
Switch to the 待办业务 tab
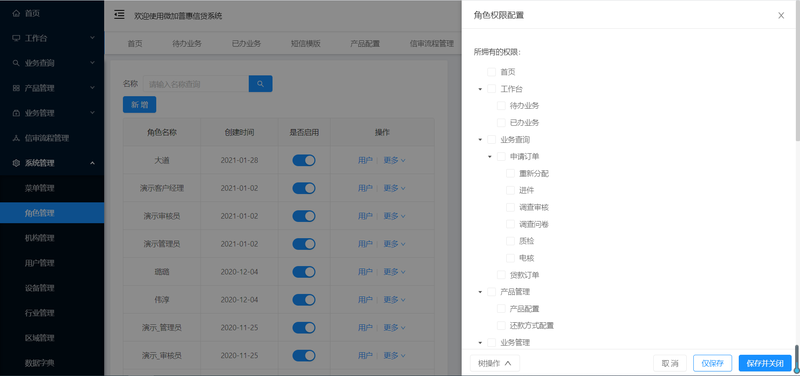coord(187,43)
